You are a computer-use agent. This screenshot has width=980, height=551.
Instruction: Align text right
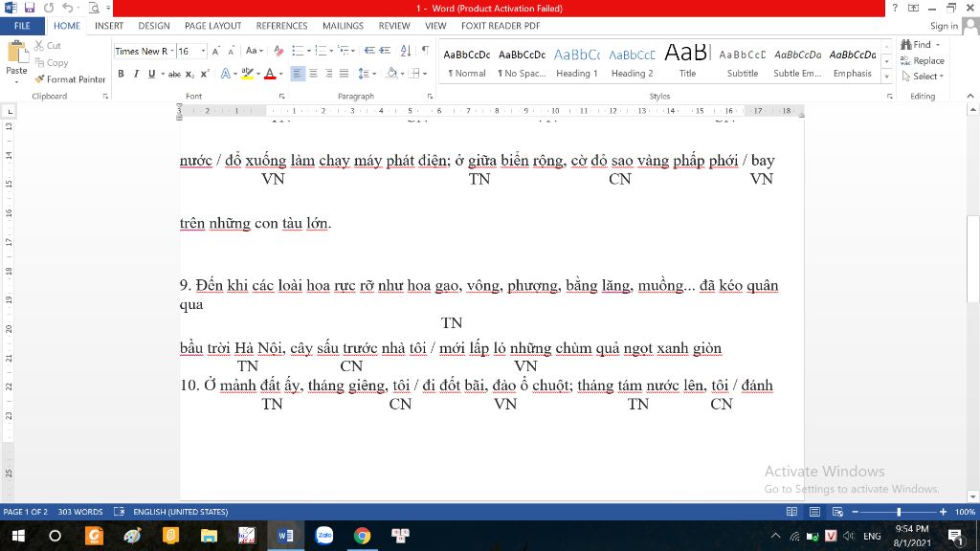328,74
